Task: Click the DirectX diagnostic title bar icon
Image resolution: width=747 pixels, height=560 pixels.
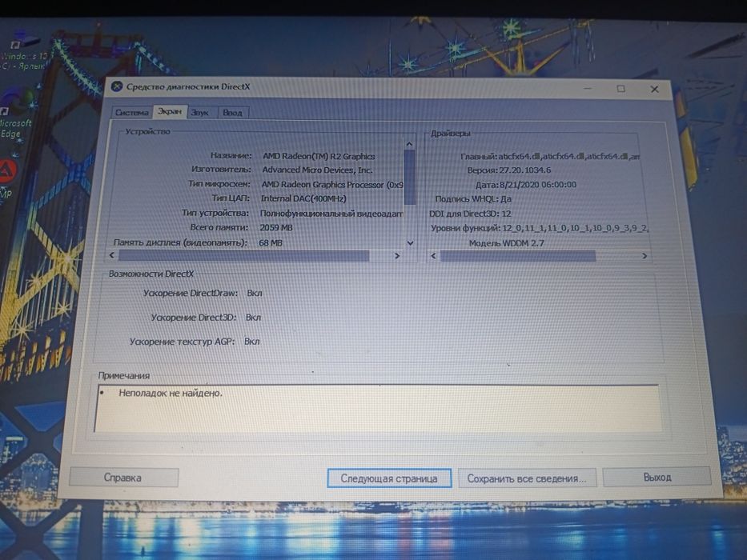Action: (117, 86)
